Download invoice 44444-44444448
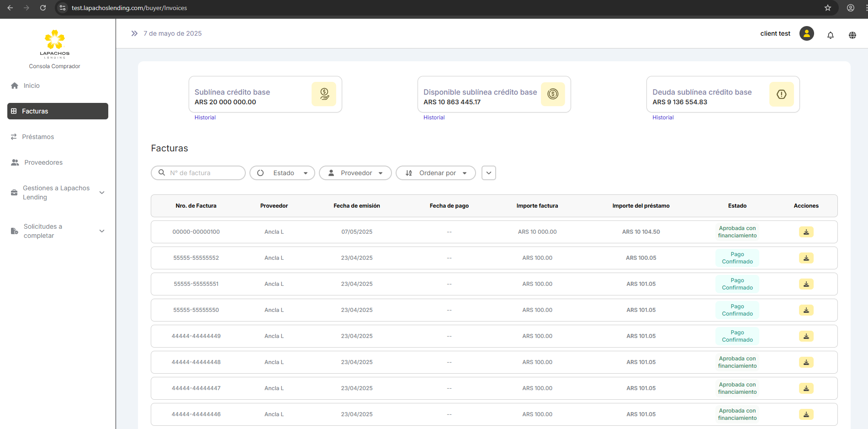 click(806, 362)
